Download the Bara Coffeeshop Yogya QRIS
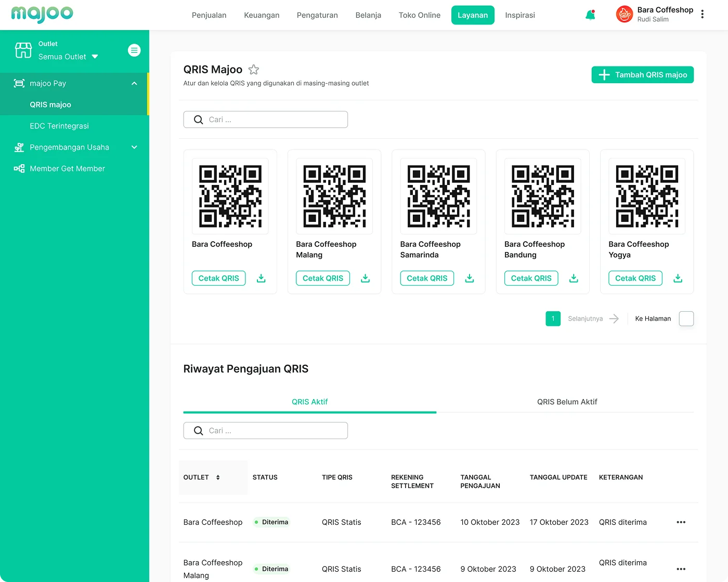 pyautogui.click(x=678, y=278)
